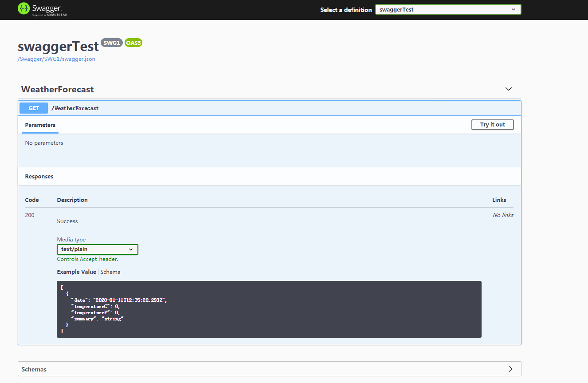Image resolution: width=588 pixels, height=383 pixels.
Task: Open the Media type text/plain dropdown
Action: click(98, 249)
